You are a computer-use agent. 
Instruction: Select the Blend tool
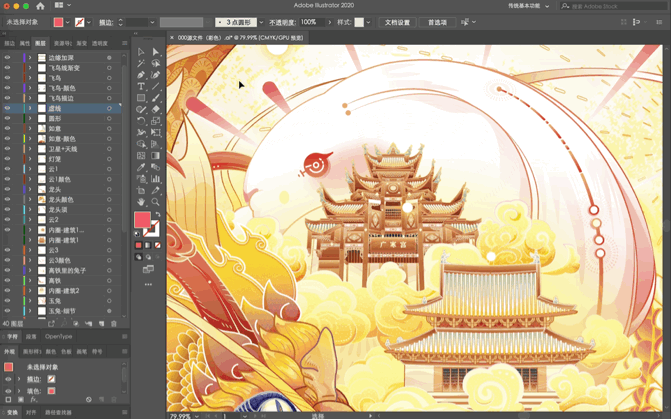click(155, 167)
